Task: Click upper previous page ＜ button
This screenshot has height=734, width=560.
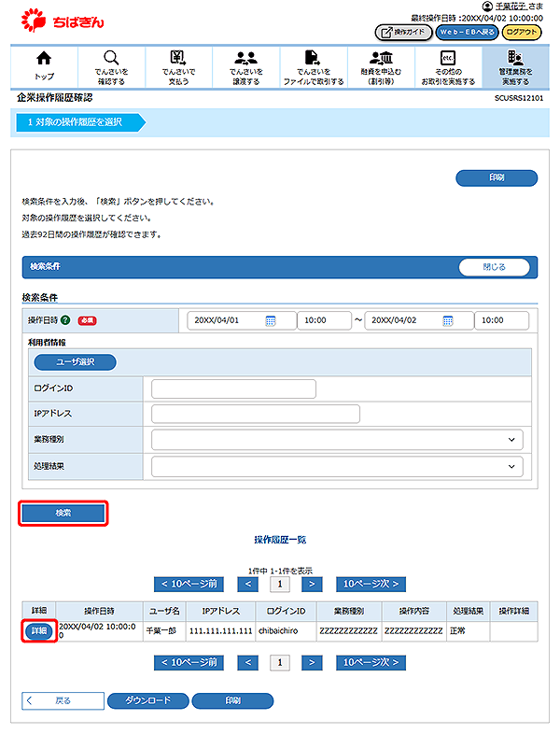Action: (248, 585)
